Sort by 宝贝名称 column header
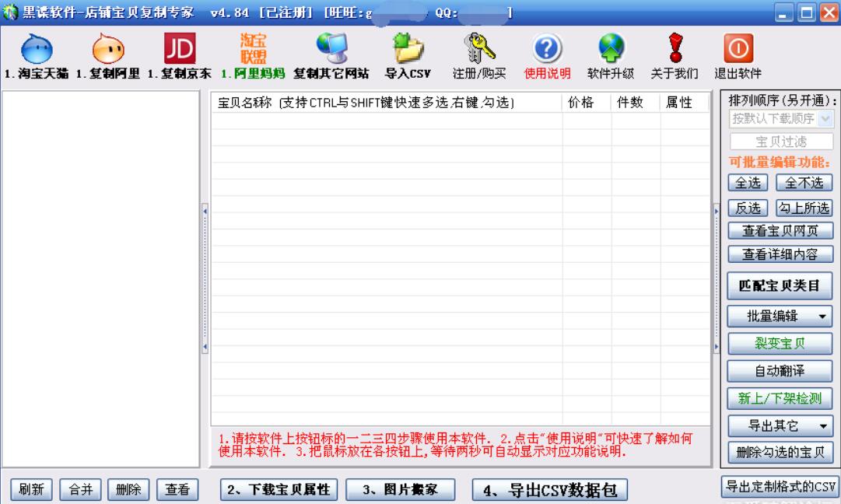Image resolution: width=841 pixels, height=504 pixels. click(x=386, y=103)
